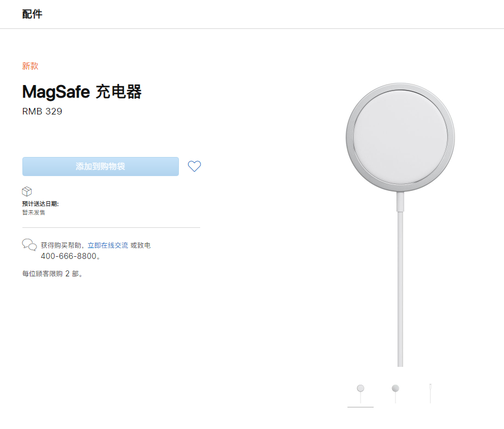Click the RMB 329 price text
Image resolution: width=504 pixels, height=429 pixels.
point(41,111)
